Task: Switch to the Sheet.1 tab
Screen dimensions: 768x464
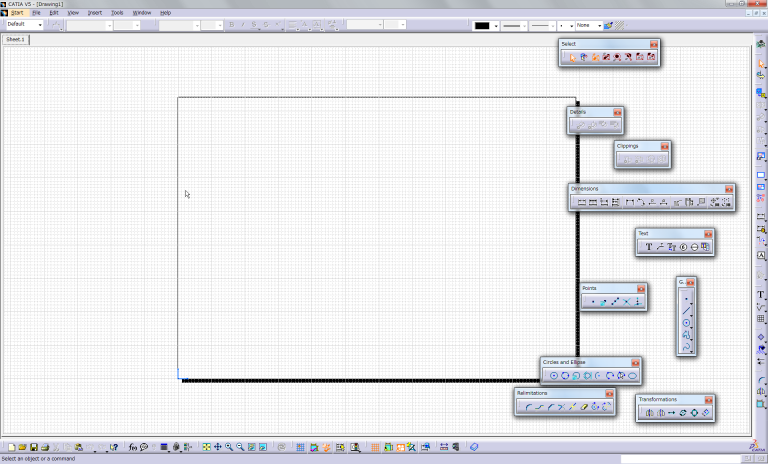Action: (15, 39)
